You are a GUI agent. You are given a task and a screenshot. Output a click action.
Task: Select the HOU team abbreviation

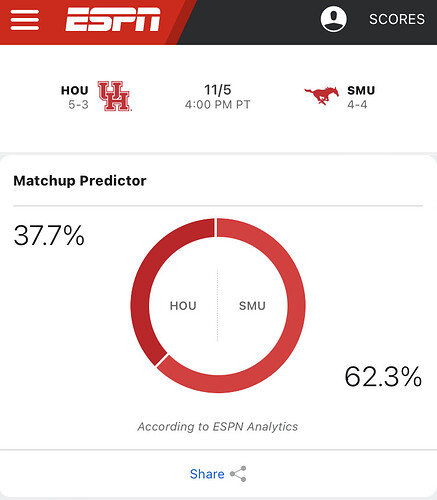click(74, 90)
